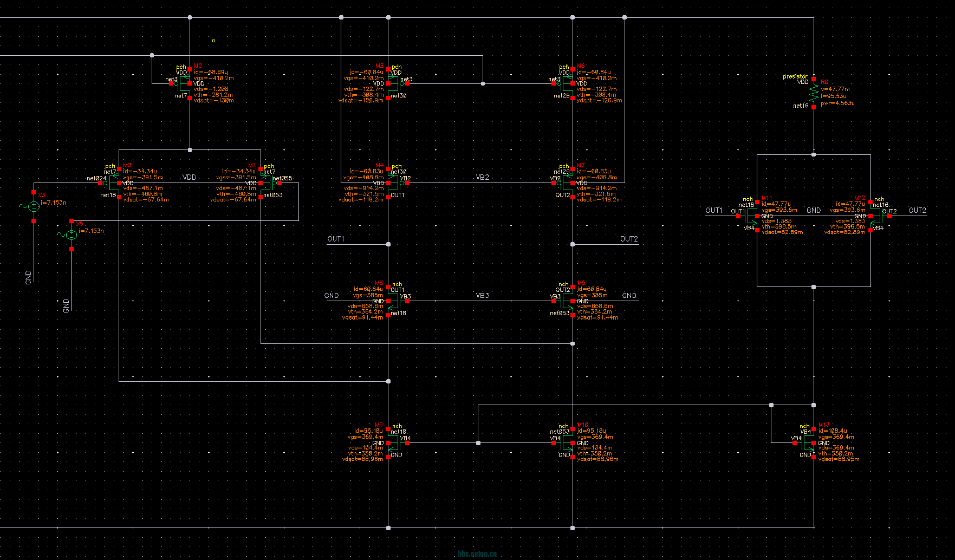
Task: Select the R0 resistor zigzag symbol
Action: pos(813,93)
